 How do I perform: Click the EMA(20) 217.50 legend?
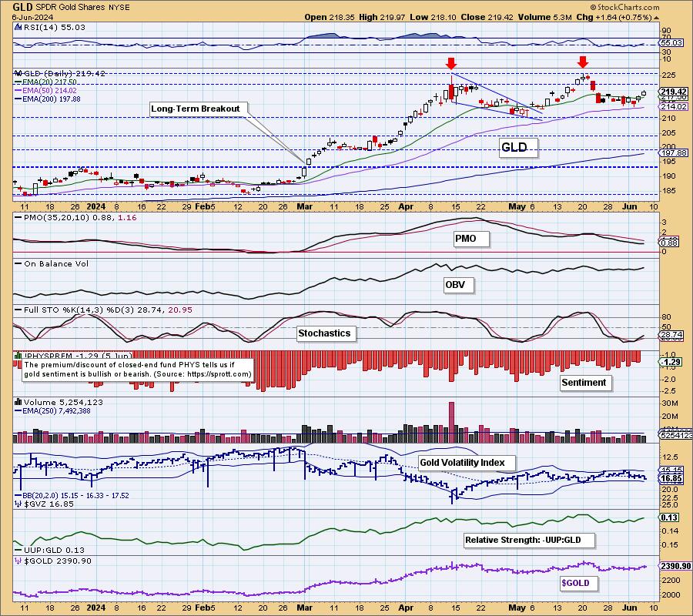pyautogui.click(x=45, y=82)
